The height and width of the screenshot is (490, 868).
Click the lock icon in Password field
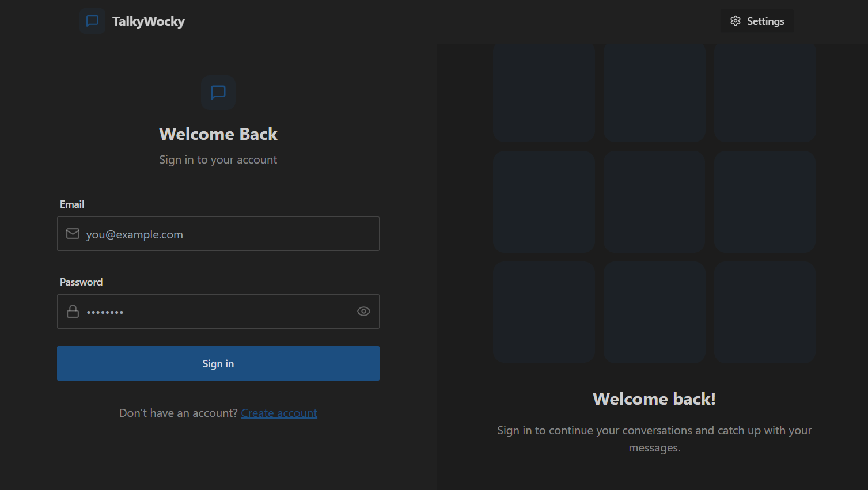(73, 311)
